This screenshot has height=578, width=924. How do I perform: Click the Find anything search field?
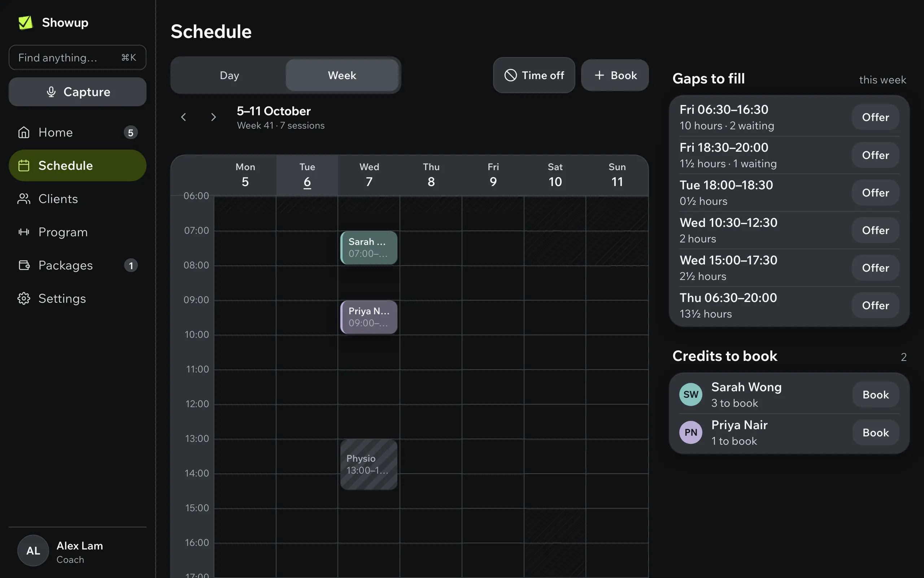(78, 57)
